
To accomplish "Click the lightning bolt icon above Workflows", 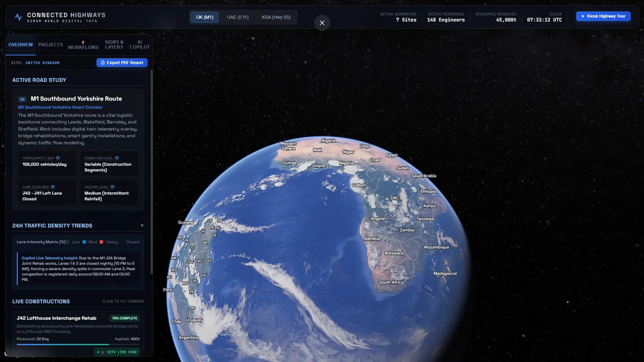I will click(83, 42).
